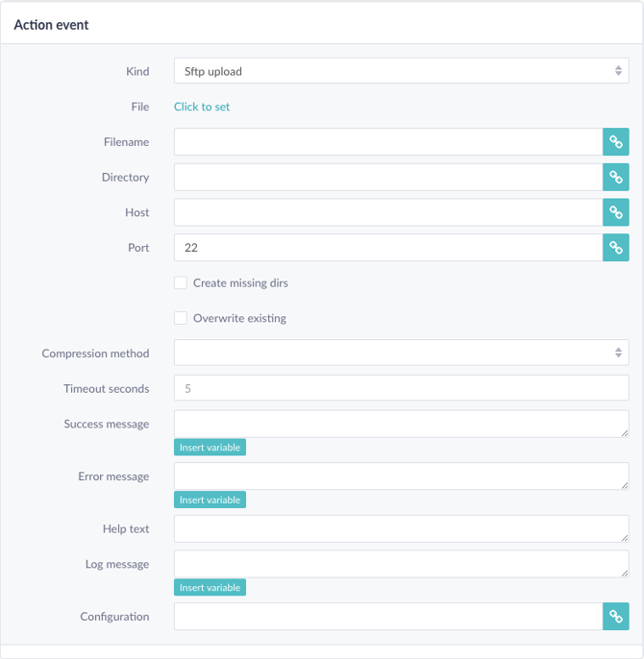Open the Kind dropdown showing Sftp upload
This screenshot has width=644, height=659.
coord(402,71)
